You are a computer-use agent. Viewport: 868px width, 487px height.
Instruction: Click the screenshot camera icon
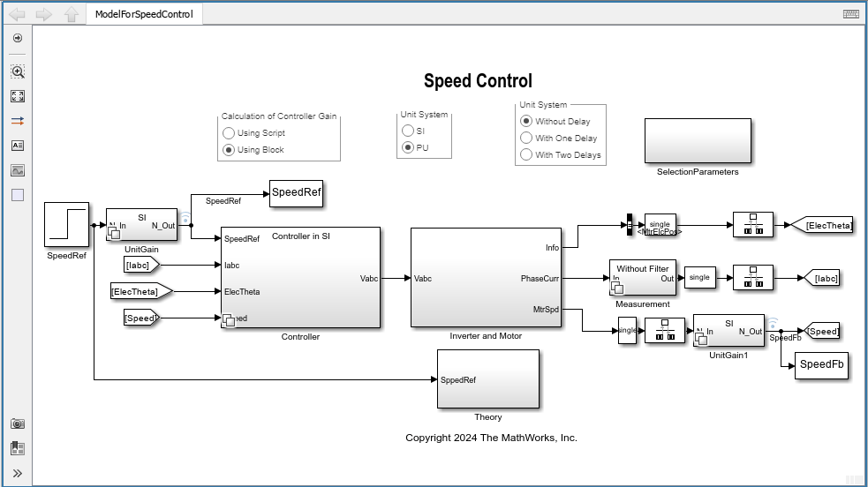[x=18, y=424]
